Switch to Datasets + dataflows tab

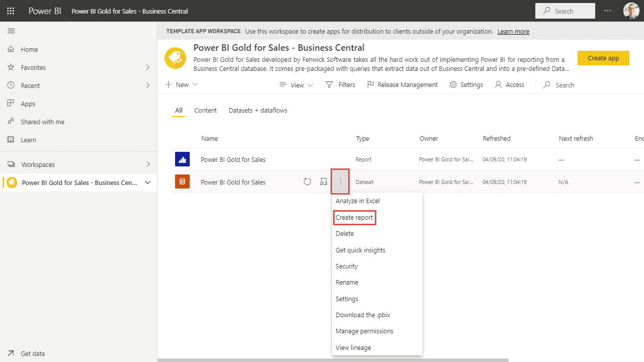pyautogui.click(x=258, y=110)
